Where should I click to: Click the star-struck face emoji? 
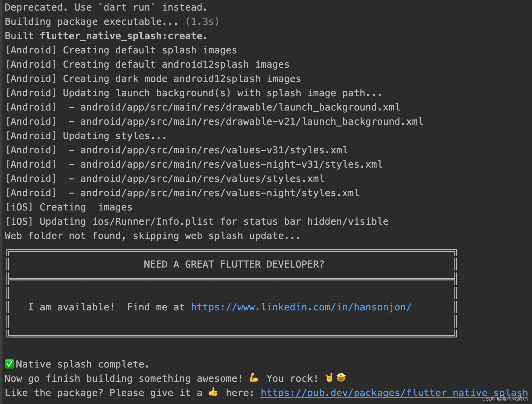tap(341, 378)
